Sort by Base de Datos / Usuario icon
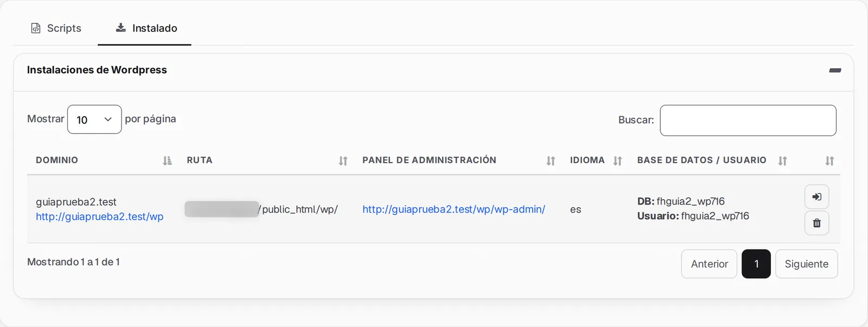 pyautogui.click(x=782, y=161)
